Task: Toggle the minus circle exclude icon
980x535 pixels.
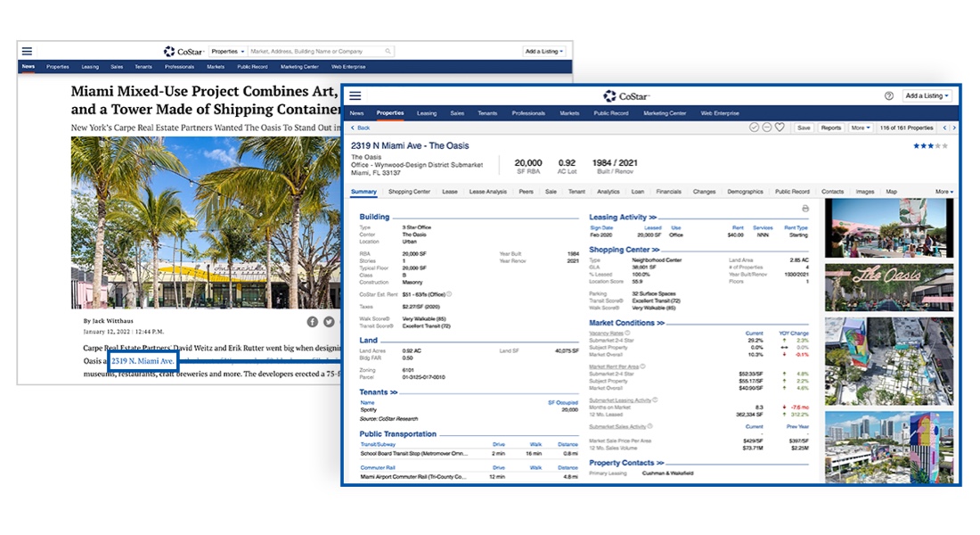Action: coord(767,128)
